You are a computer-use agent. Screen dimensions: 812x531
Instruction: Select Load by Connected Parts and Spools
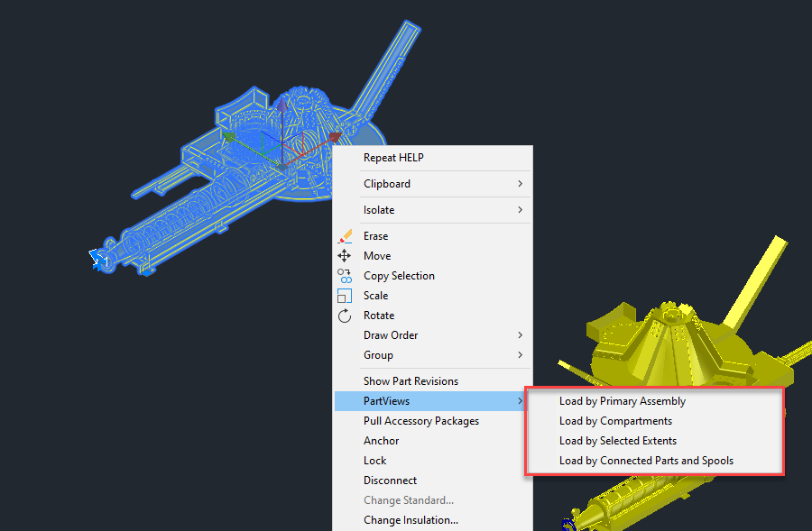pos(654,461)
